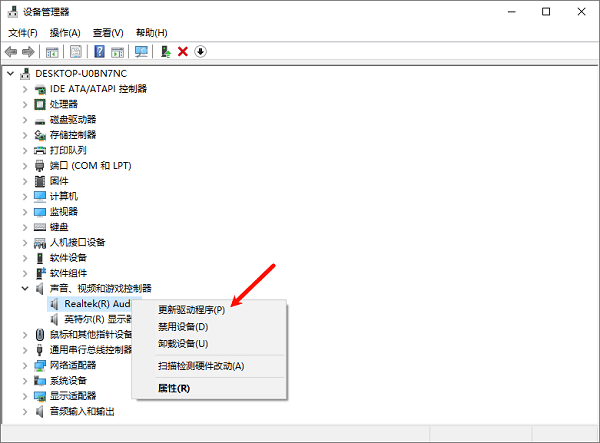The width and height of the screenshot is (600, 443).
Task: Click the back arrow in the toolbar
Action: click(11, 51)
